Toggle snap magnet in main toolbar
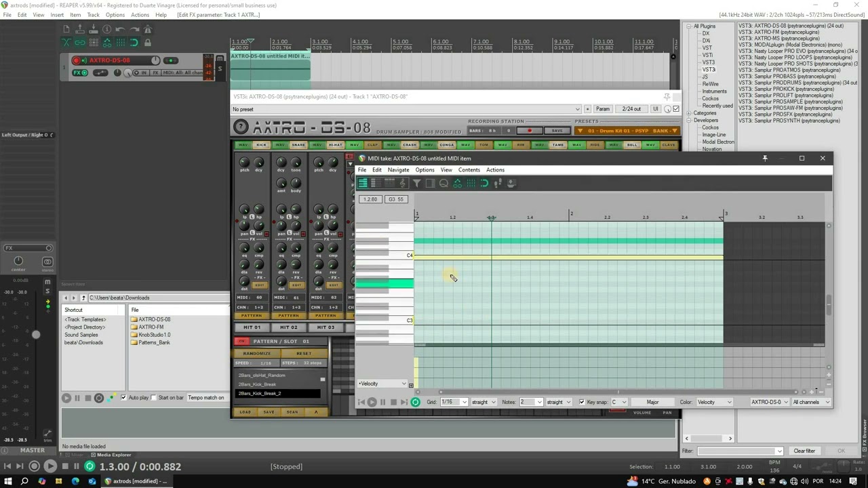The image size is (868, 488). pyautogui.click(x=134, y=43)
